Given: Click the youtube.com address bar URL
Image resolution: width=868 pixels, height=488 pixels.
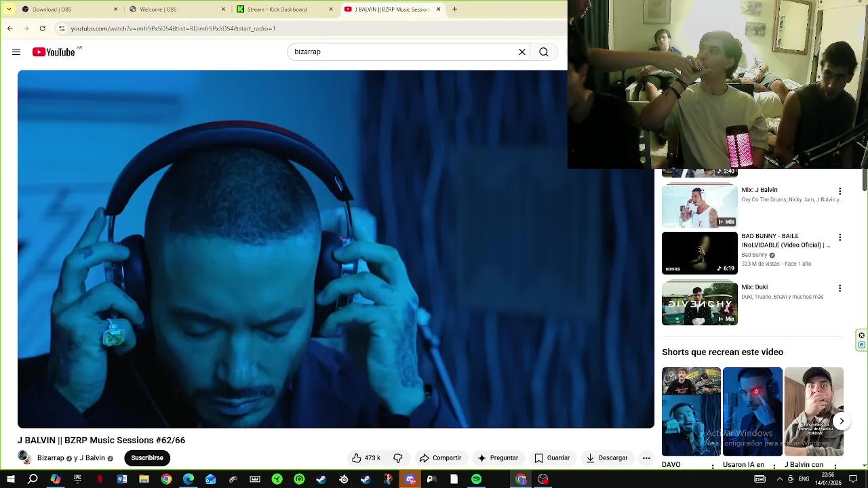Looking at the screenshot, I should point(173,28).
